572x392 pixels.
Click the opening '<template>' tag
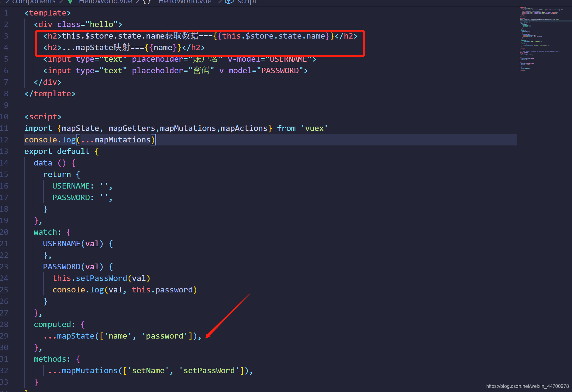(48, 13)
